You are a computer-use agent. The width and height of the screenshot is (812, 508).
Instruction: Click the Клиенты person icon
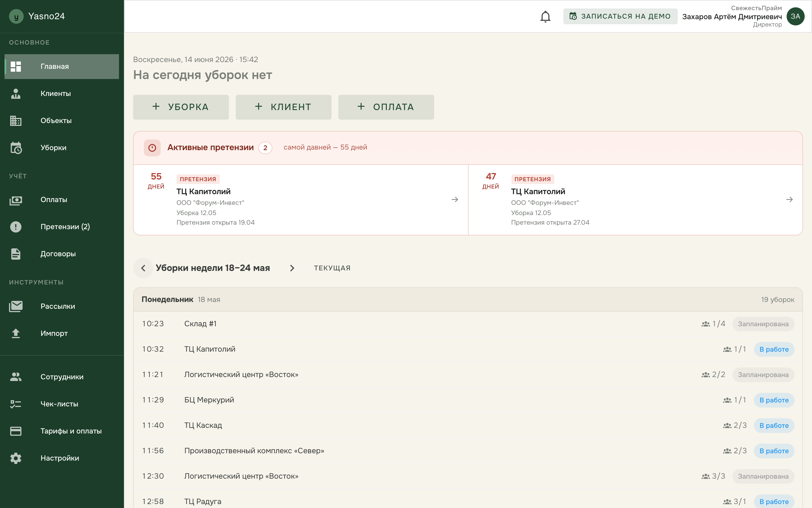(x=16, y=93)
